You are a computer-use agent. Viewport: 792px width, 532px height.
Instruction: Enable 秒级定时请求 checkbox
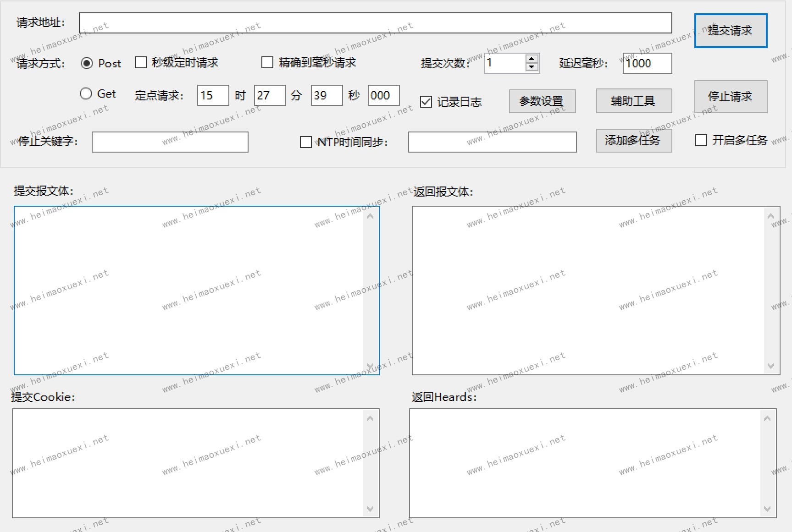(141, 63)
